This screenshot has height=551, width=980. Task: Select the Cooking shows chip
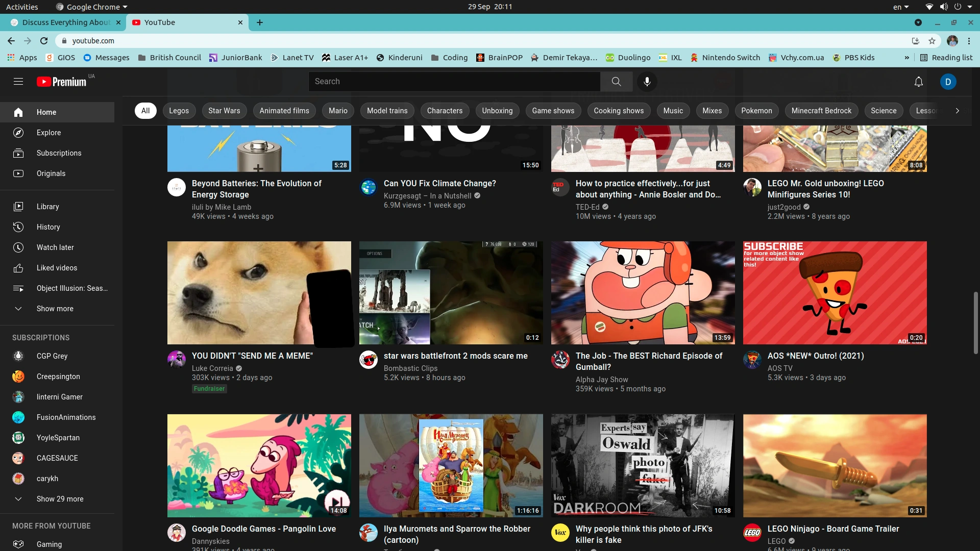[x=618, y=111]
